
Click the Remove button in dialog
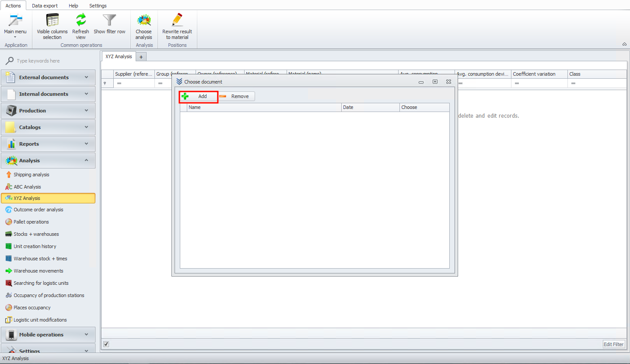coord(236,96)
